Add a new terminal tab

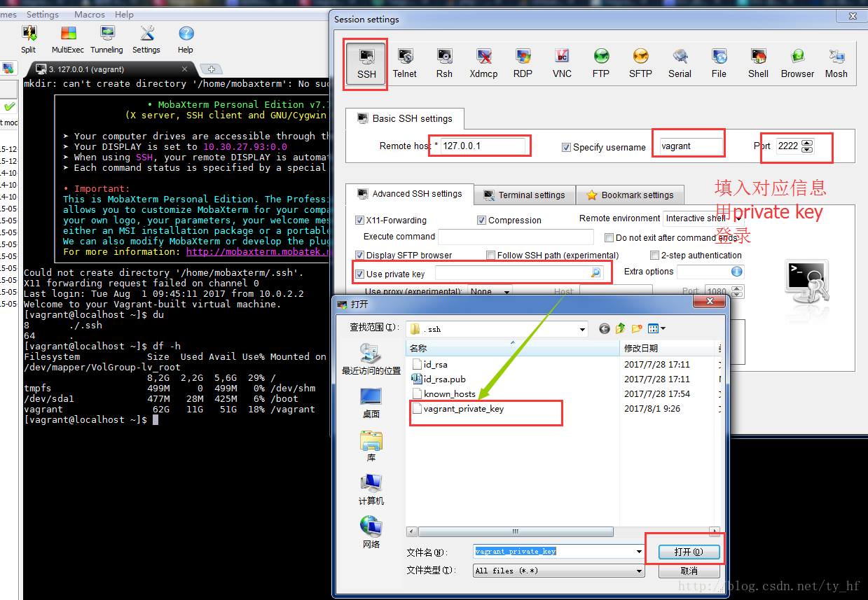(210, 69)
